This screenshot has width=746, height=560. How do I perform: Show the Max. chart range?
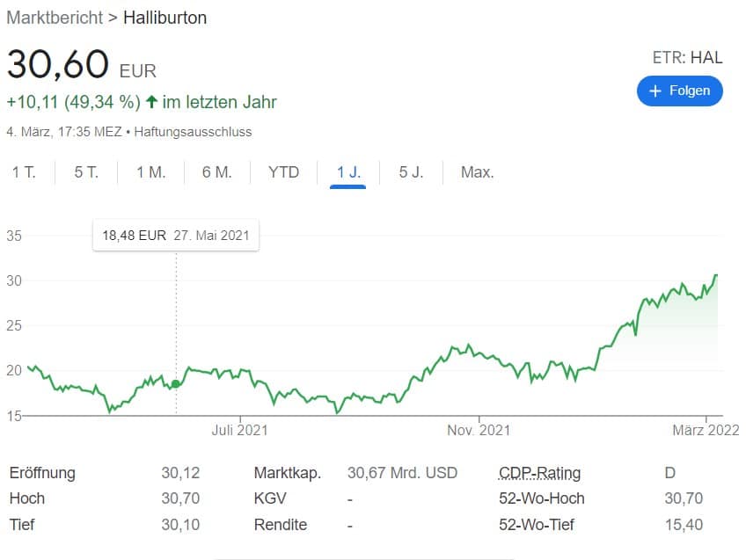coord(477,172)
